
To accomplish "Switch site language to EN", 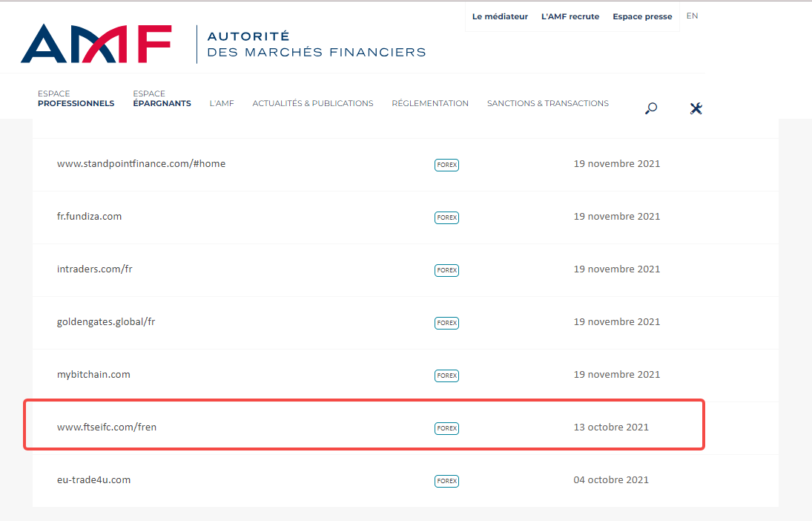I will pos(692,16).
